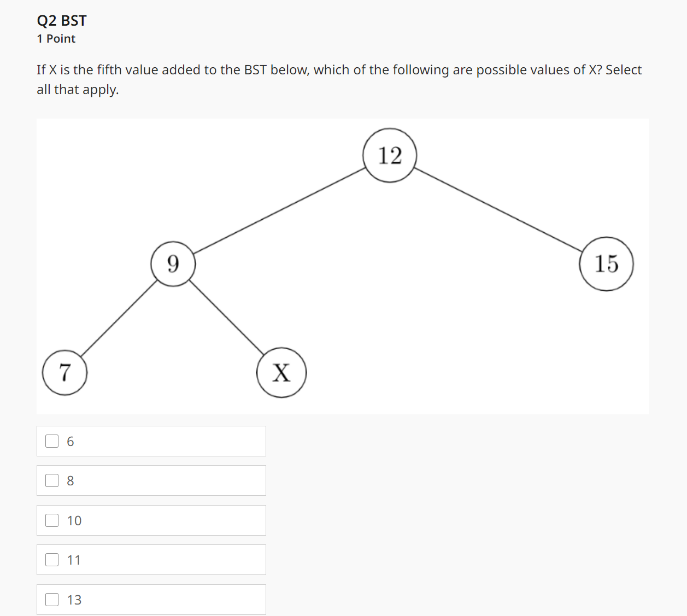Click the BST diagram image
Screen dimensions: 687x616
tap(342, 265)
